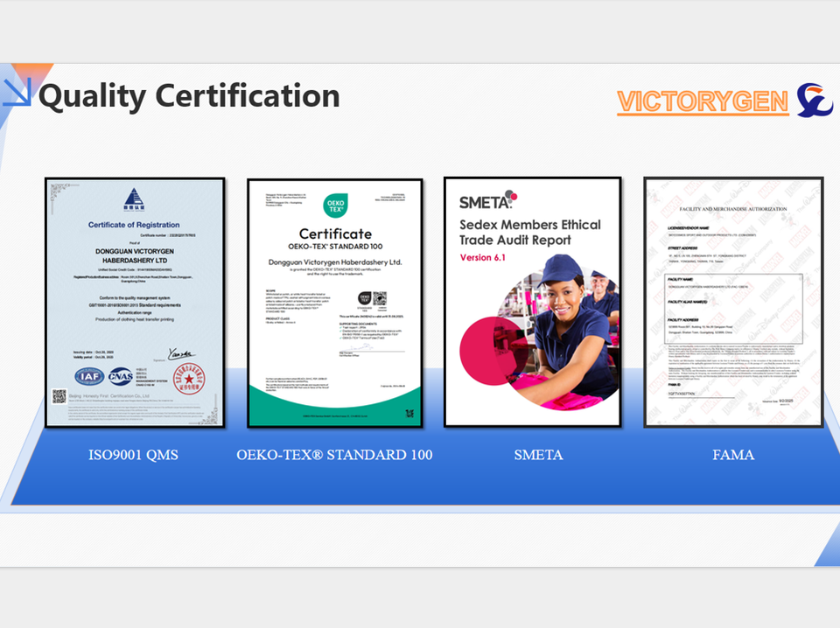Click "Sedex Members Ethical Trade Audit Report"
Image resolution: width=840 pixels, height=628 pixels.
(x=530, y=233)
